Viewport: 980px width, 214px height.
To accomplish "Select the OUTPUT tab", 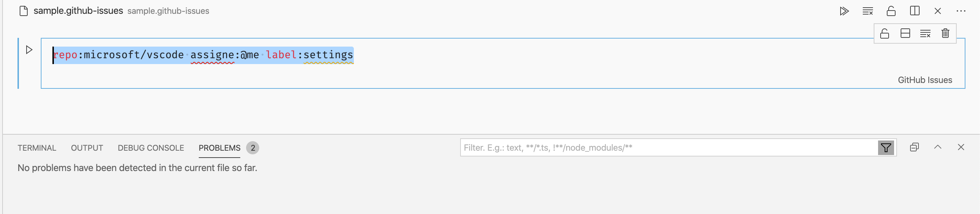I will 86,148.
